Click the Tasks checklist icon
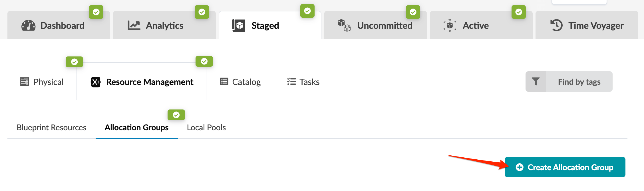This screenshot has height=191, width=644. click(291, 82)
